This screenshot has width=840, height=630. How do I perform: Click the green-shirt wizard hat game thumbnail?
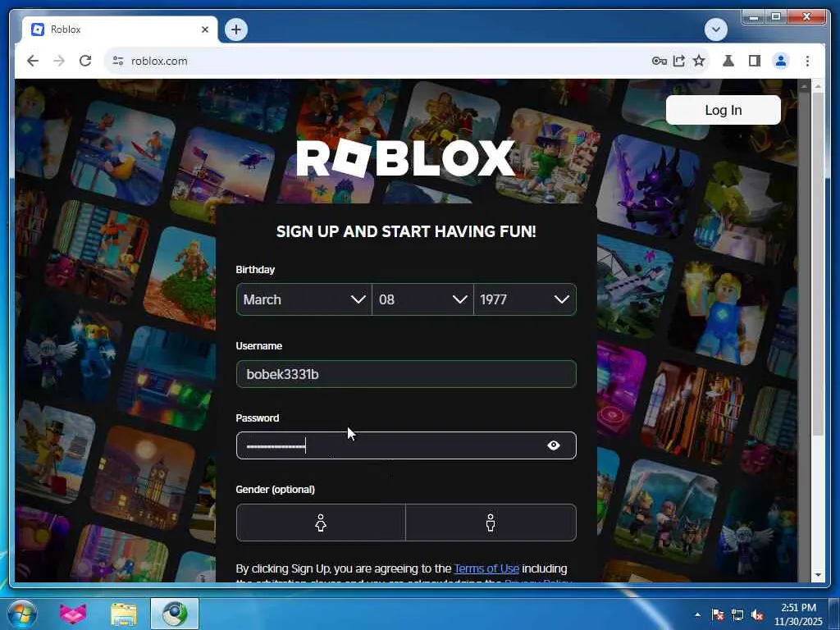(547, 155)
